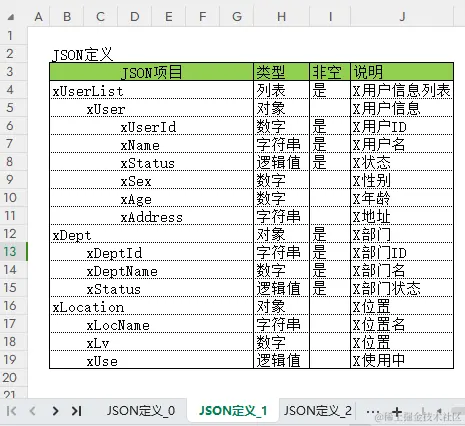Click the X性别 description cell
Screen dimensions: 465x426
tap(402, 180)
